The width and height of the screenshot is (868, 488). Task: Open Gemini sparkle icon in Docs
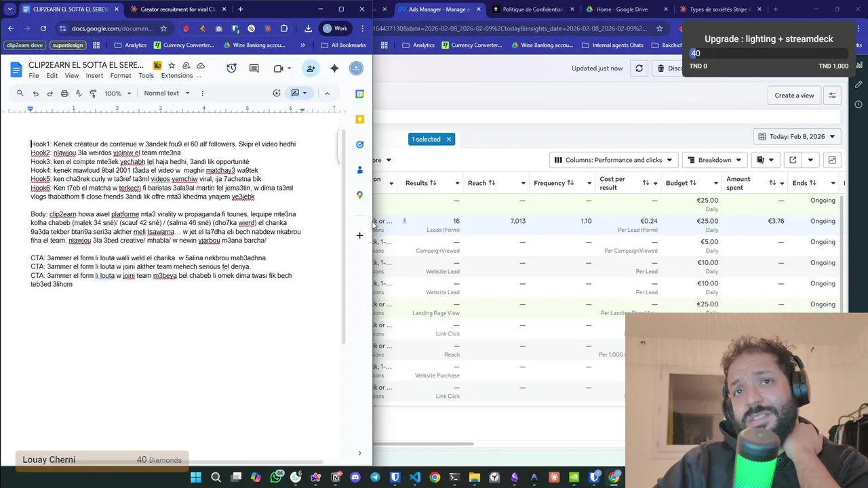(x=334, y=68)
